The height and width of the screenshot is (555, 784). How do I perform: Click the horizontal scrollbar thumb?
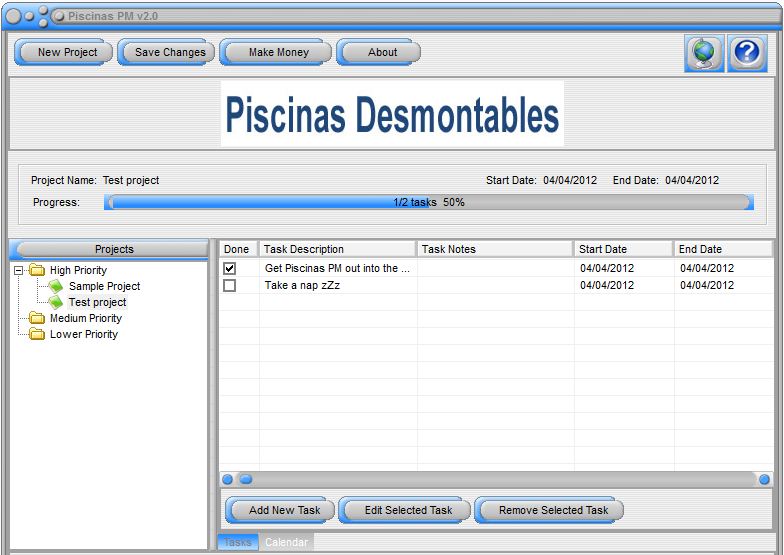pyautogui.click(x=246, y=480)
